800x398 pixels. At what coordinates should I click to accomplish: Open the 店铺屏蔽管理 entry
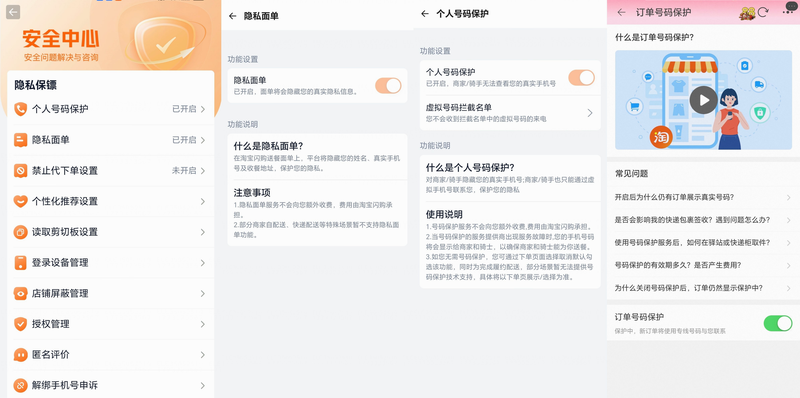[111, 293]
